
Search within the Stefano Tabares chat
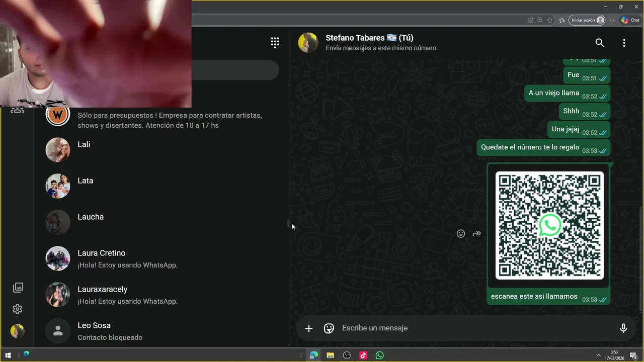pyautogui.click(x=600, y=43)
